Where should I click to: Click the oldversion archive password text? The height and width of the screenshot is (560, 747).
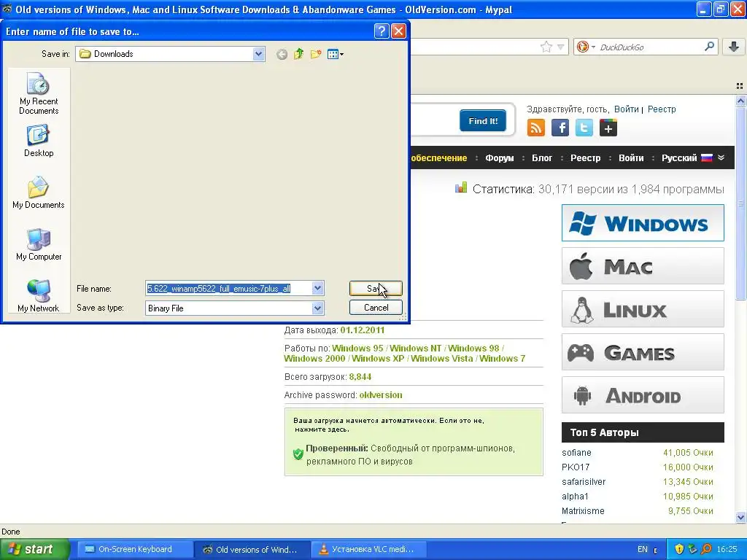(x=381, y=394)
